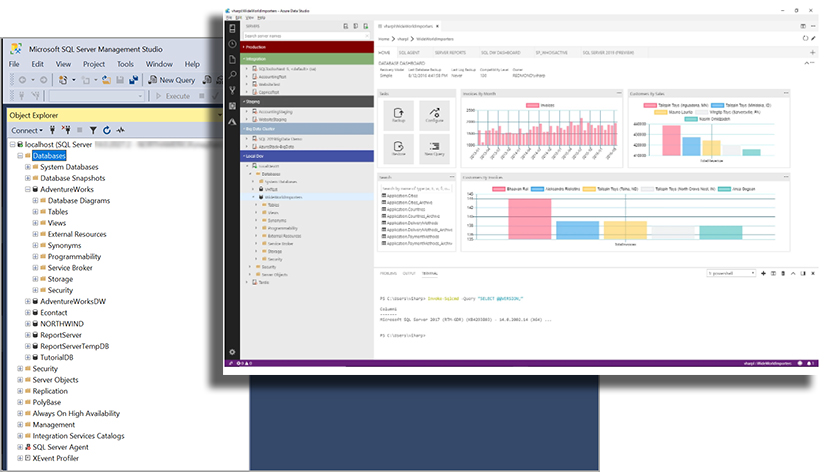Open Window menu in SSMS
This screenshot has width=832, height=472.
[x=159, y=64]
